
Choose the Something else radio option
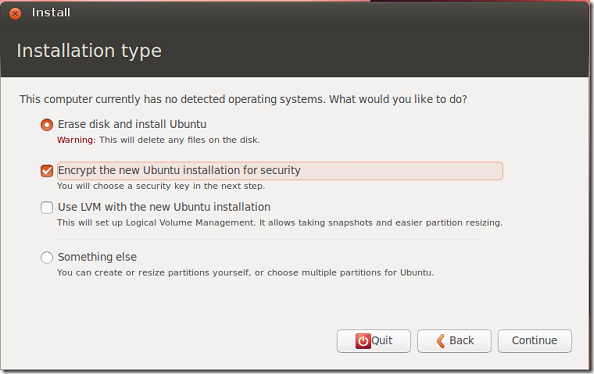[x=47, y=258]
